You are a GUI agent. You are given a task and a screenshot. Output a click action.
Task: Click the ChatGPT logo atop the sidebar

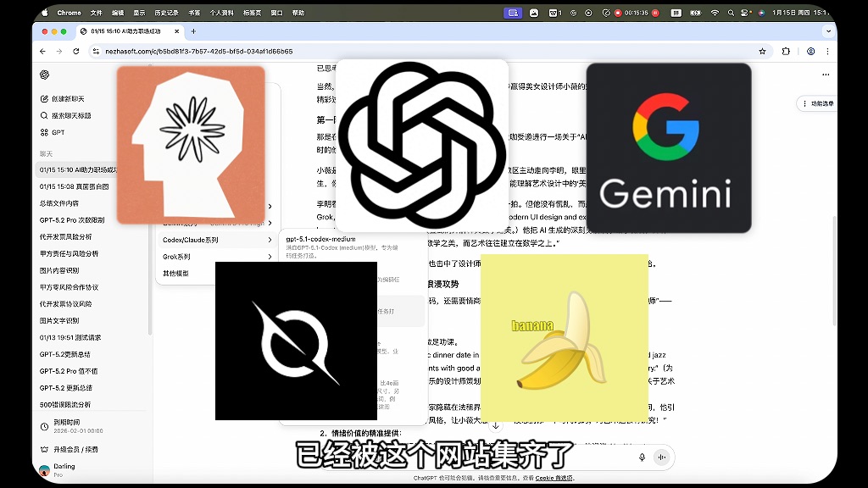(x=45, y=75)
